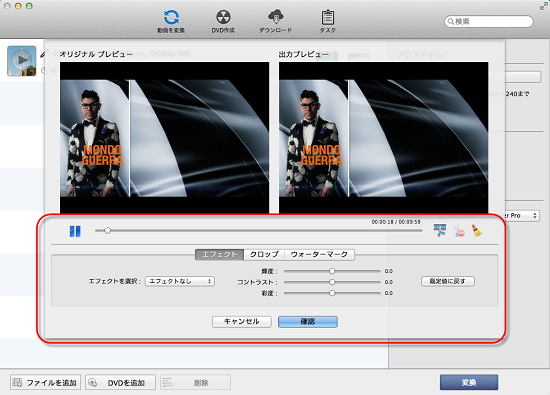Click the 既定値に戻す reset button

(448, 281)
